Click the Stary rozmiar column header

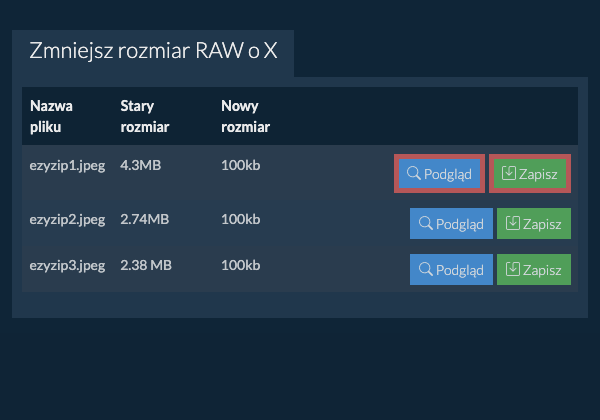144,116
